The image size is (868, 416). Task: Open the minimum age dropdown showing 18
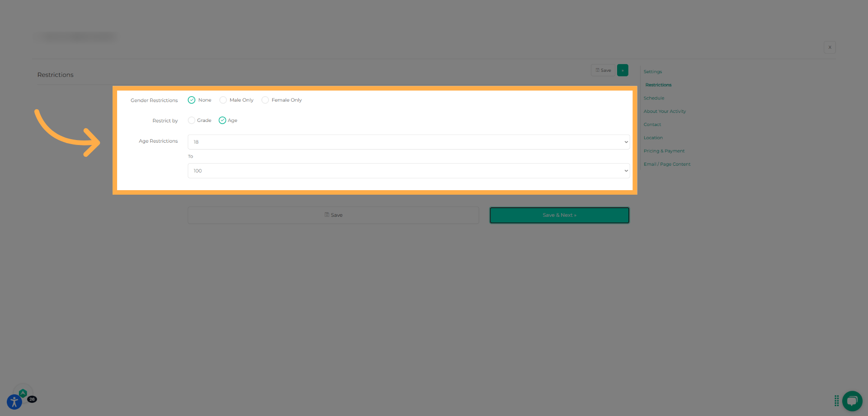click(x=408, y=142)
